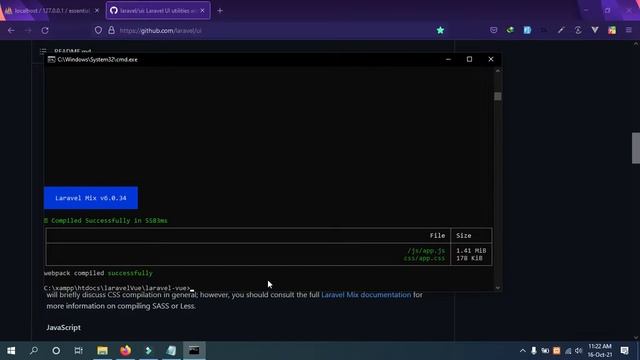Open the Windows Start menu
This screenshot has height=360, width=640.
tap(11, 350)
